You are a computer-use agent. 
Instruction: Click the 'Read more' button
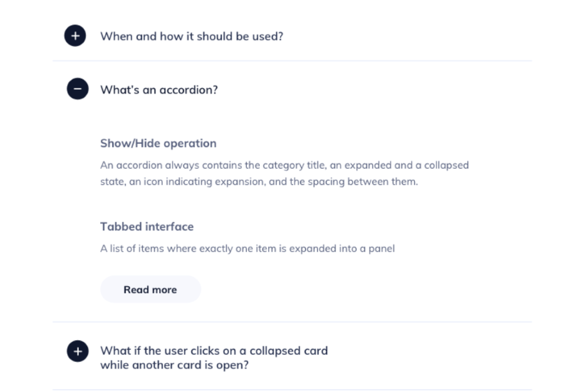point(151,289)
